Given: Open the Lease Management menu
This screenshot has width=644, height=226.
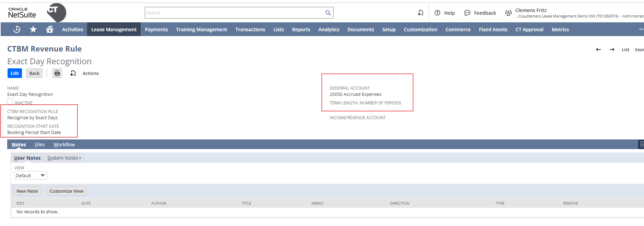Looking at the screenshot, I should click(114, 30).
